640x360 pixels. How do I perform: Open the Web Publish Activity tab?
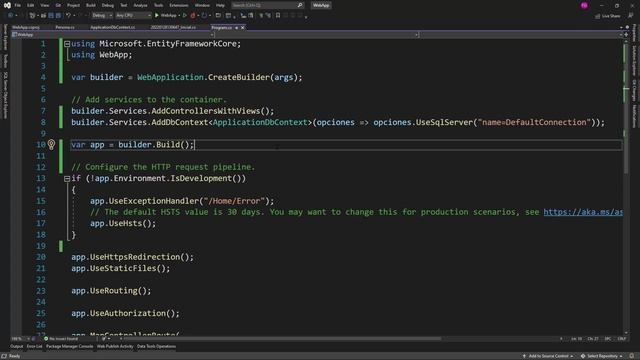point(115,347)
